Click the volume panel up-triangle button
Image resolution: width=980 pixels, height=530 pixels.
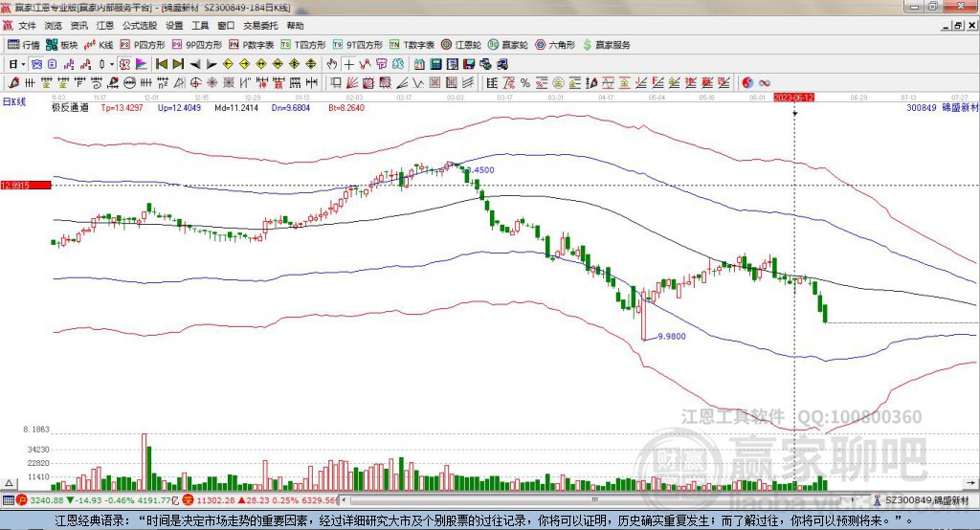pos(10,483)
